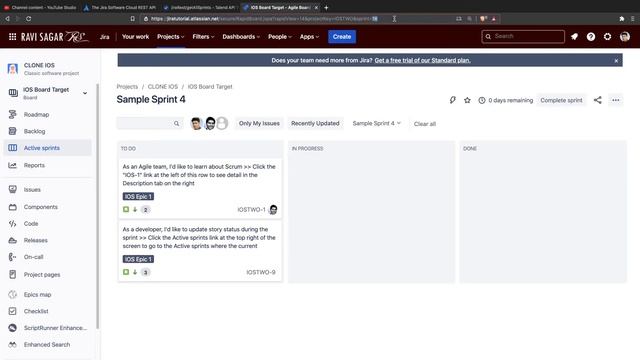Click the Project pages icon

coord(13,275)
